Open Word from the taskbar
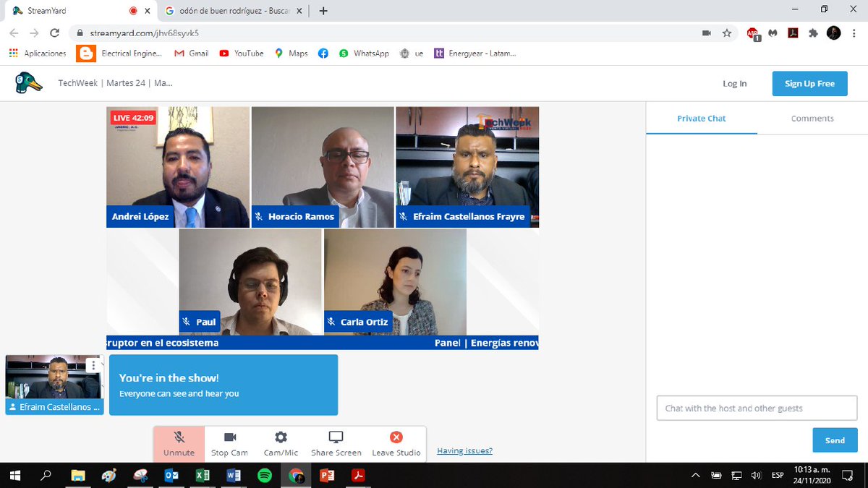The image size is (868, 488). (x=234, y=475)
